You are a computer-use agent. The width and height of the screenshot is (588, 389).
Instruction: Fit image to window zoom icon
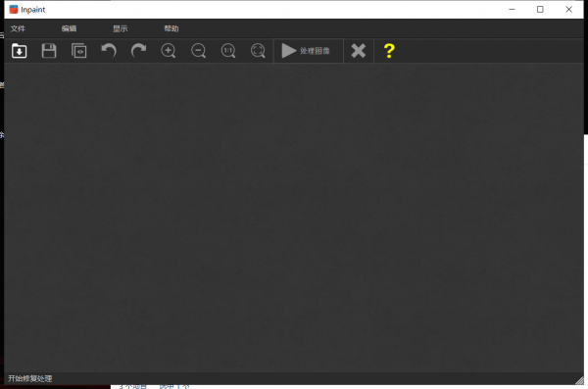pyautogui.click(x=258, y=51)
